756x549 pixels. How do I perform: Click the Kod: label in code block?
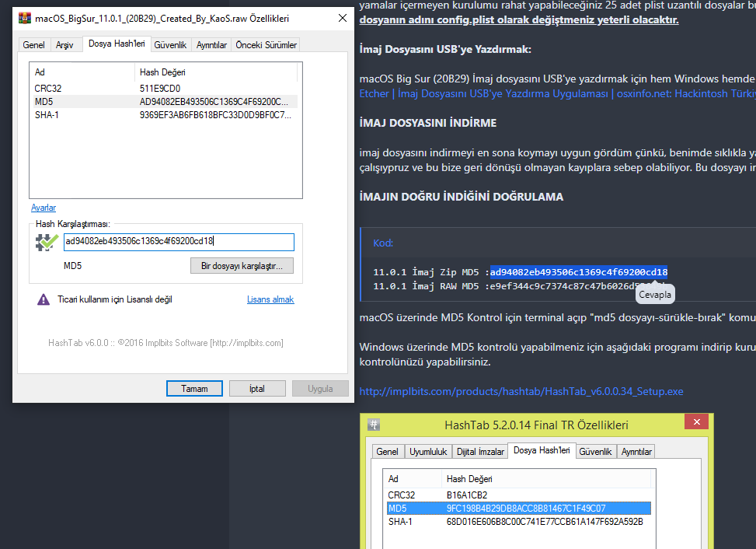[383, 243]
